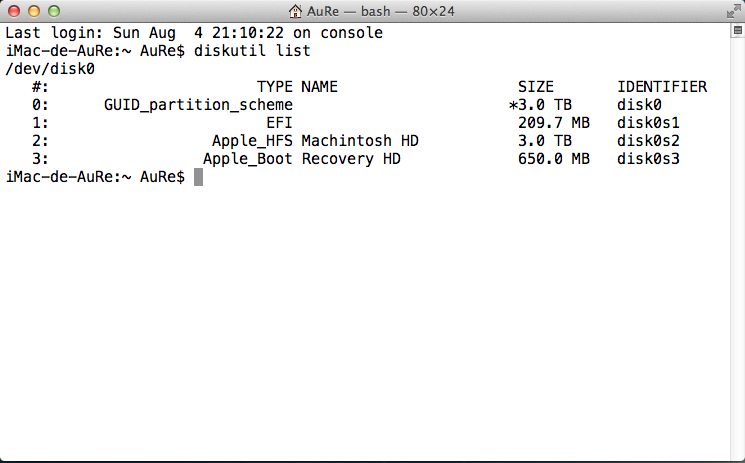The width and height of the screenshot is (745, 463).
Task: Click the window title 'AuRe — bash — 80×24'
Action: (x=381, y=11)
